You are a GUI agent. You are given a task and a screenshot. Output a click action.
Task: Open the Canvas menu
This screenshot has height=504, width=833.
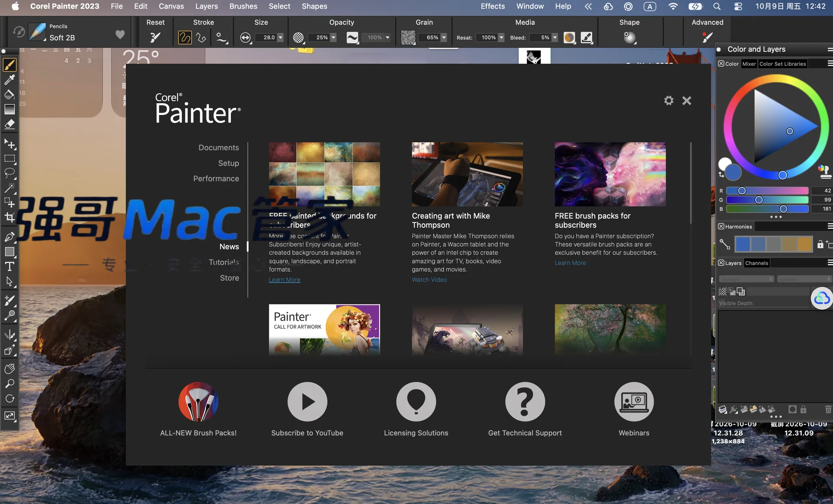(171, 6)
